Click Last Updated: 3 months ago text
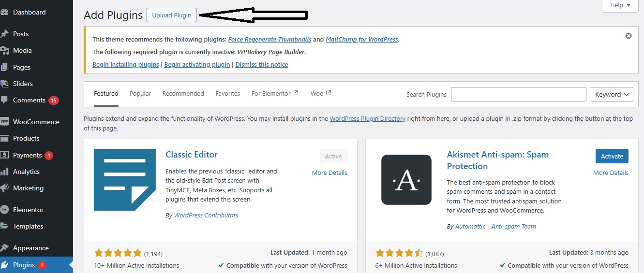644x273 pixels. (589, 252)
